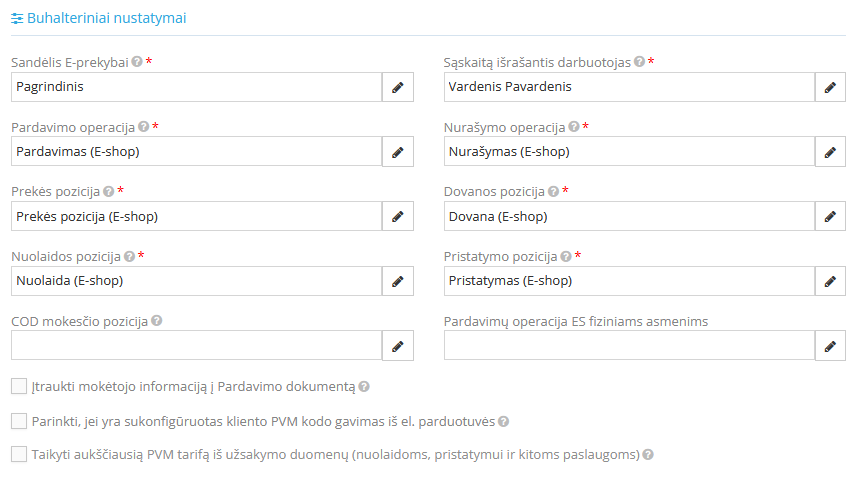
Task: Select the Vardenis Pavardenis employee field
Action: click(x=629, y=87)
